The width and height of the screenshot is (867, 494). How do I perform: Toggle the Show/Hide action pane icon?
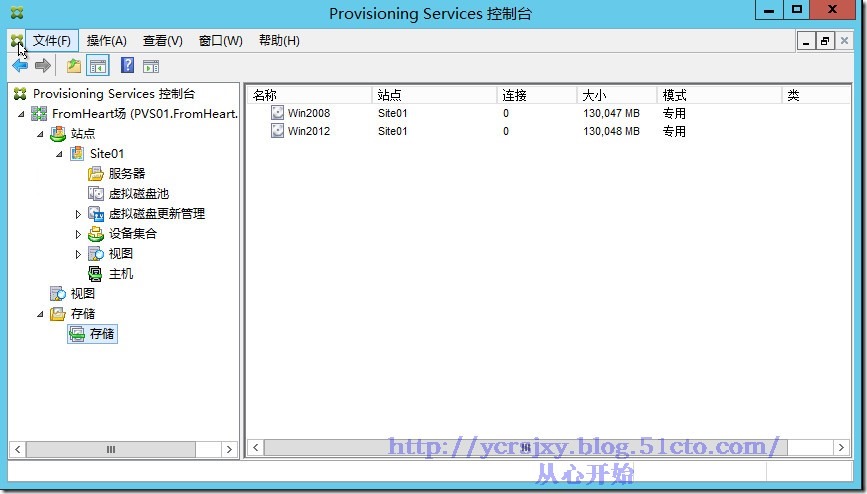pyautogui.click(x=151, y=66)
